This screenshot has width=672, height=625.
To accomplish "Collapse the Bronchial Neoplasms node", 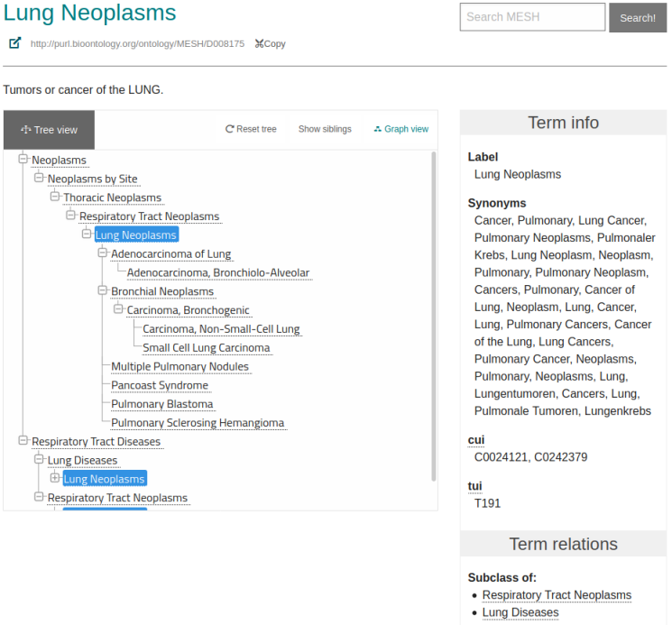I will click(x=102, y=291).
